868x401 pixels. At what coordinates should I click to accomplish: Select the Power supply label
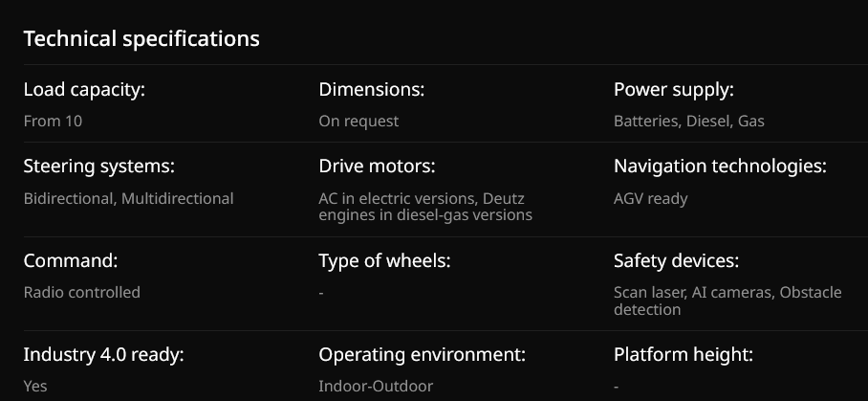coord(673,90)
